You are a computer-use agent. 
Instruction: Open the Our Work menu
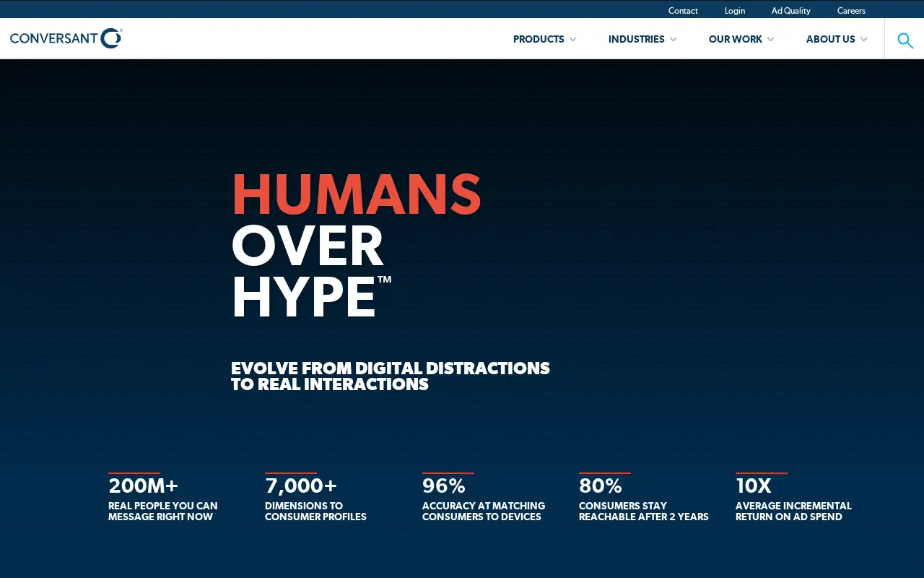click(735, 39)
